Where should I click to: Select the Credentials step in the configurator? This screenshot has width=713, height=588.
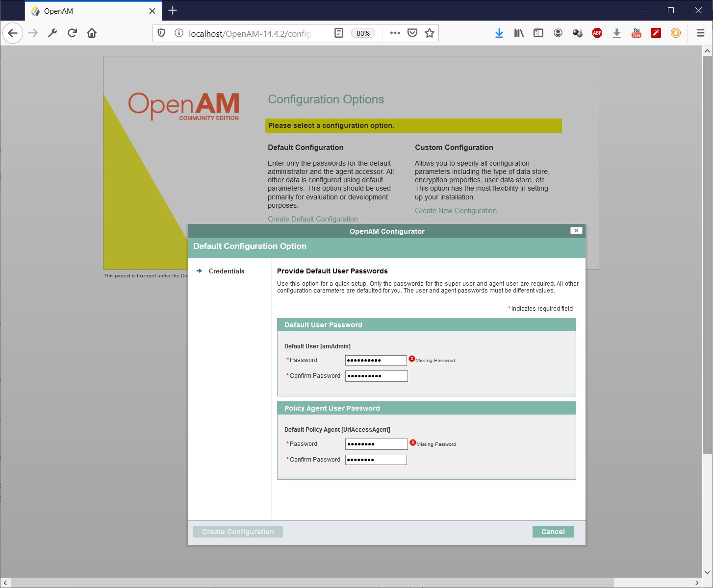point(226,271)
